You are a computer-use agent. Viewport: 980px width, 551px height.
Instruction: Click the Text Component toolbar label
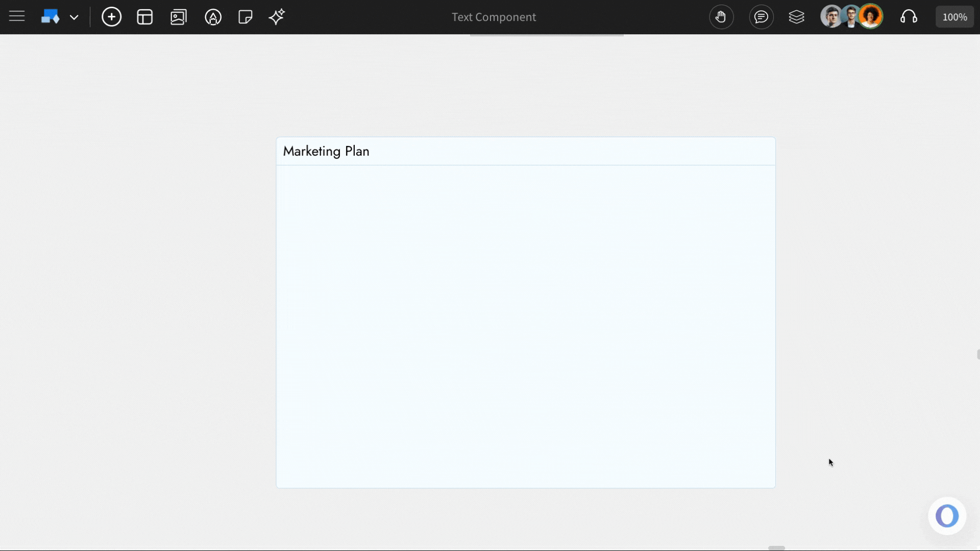coord(494,17)
